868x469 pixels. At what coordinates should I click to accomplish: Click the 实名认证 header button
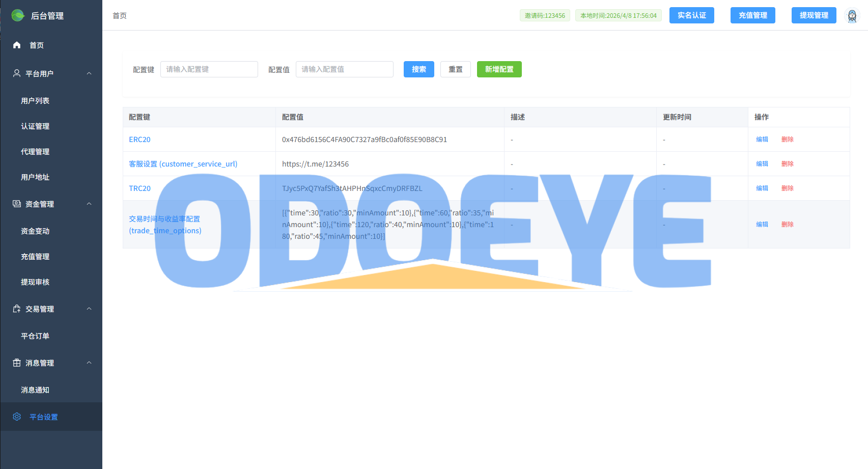[692, 15]
